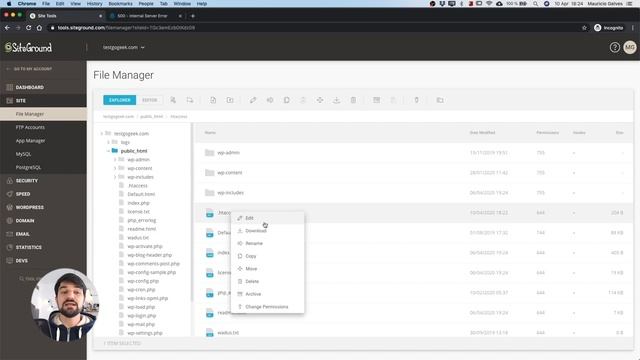This screenshot has height=360, width=640.
Task: Select wp-login.php in the folder tree
Action: point(142,316)
